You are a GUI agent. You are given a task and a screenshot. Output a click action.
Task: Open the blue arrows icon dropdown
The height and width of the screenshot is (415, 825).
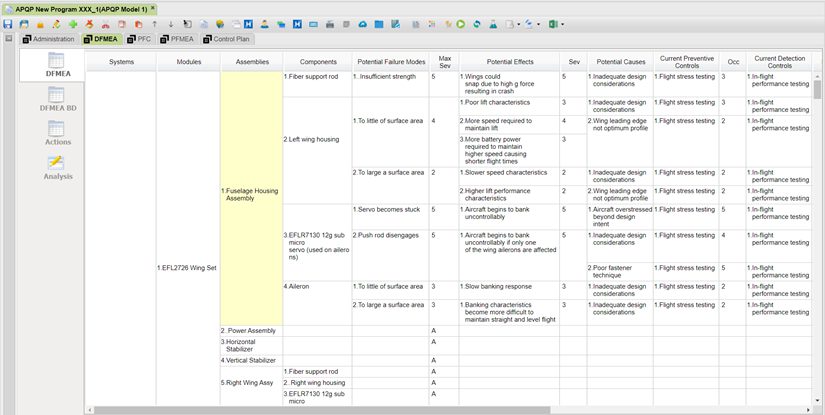point(537,23)
